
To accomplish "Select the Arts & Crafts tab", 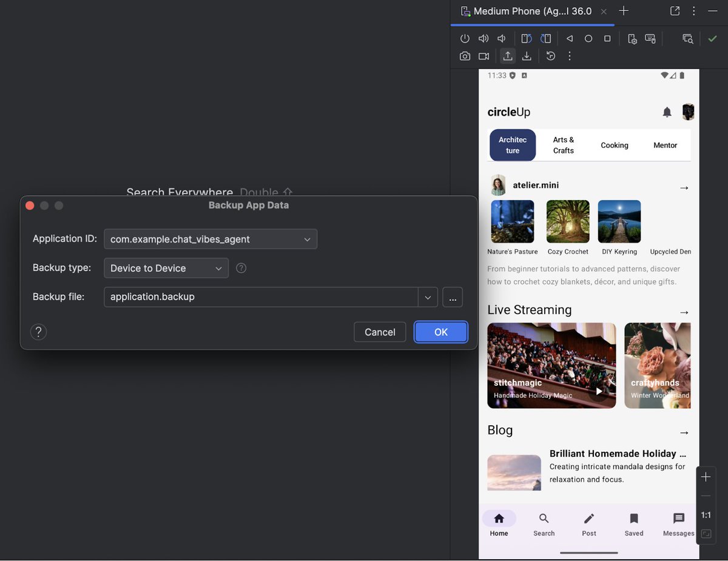I will [x=563, y=145].
